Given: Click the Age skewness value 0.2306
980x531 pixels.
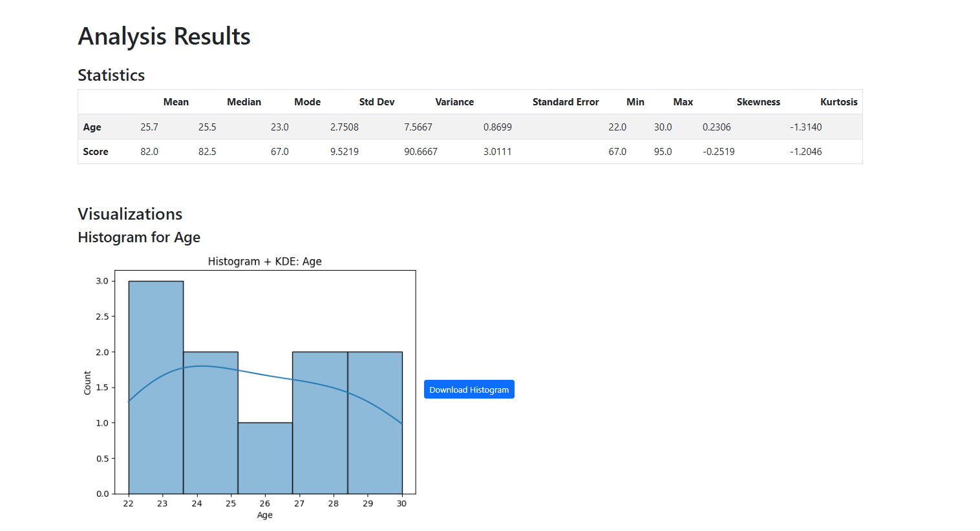Looking at the screenshot, I should tap(716, 127).
